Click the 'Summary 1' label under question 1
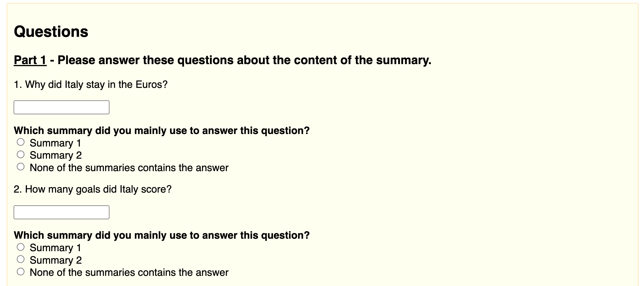This screenshot has height=286, width=644. (55, 143)
